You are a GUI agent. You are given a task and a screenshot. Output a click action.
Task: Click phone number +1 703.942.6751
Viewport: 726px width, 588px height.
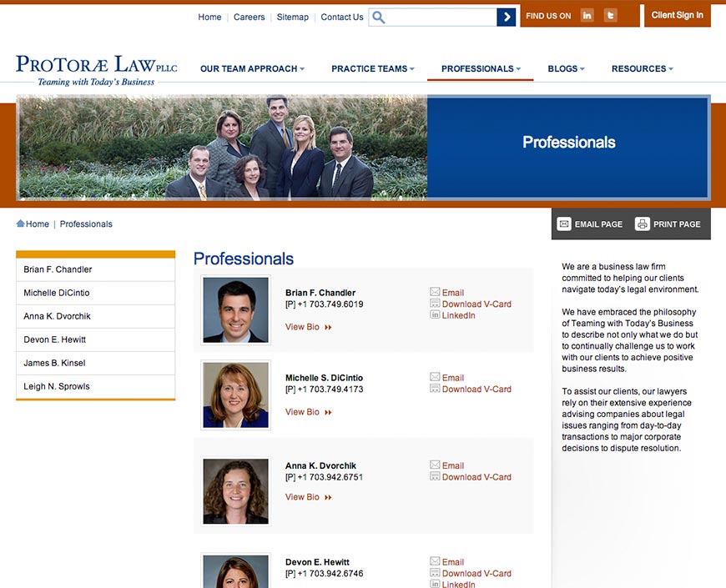330,477
